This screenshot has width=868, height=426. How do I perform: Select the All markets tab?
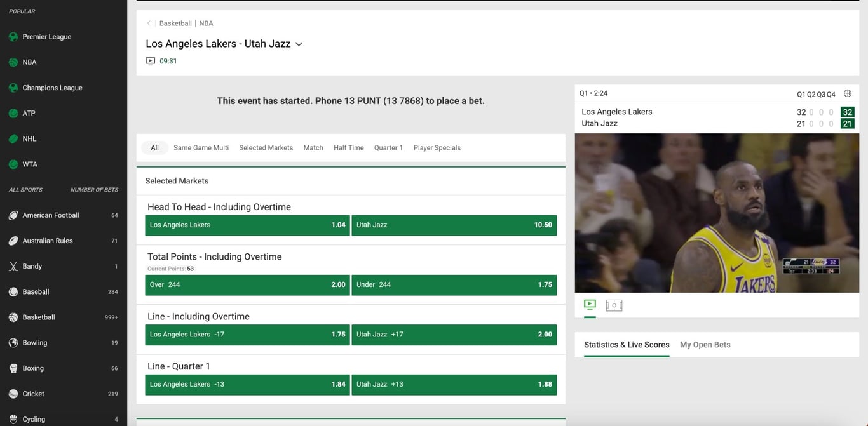click(x=154, y=148)
